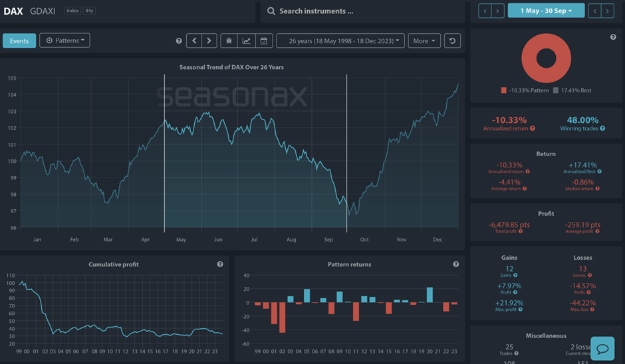Click the bug icon in chart toolbar
This screenshot has height=364, width=625.
(229, 41)
